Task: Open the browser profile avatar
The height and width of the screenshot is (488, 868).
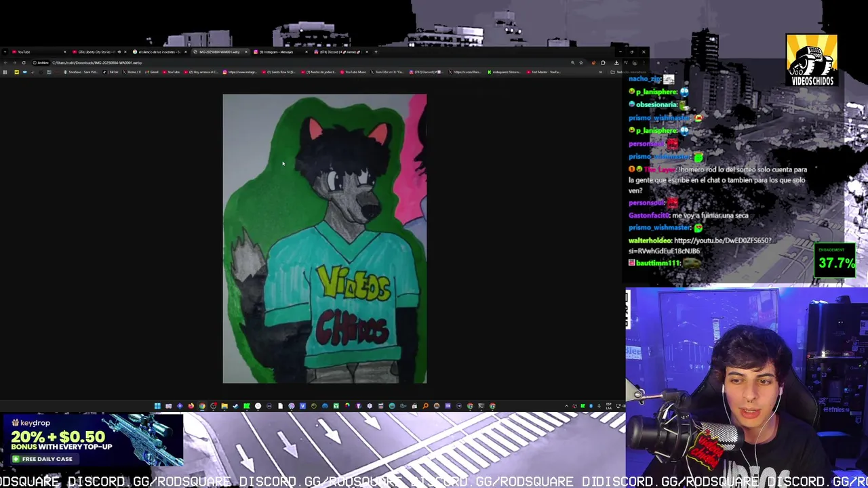Action: pos(635,62)
